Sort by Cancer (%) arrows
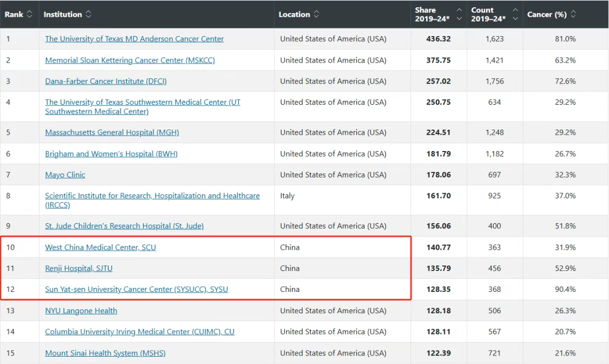609x364 pixels. point(573,14)
